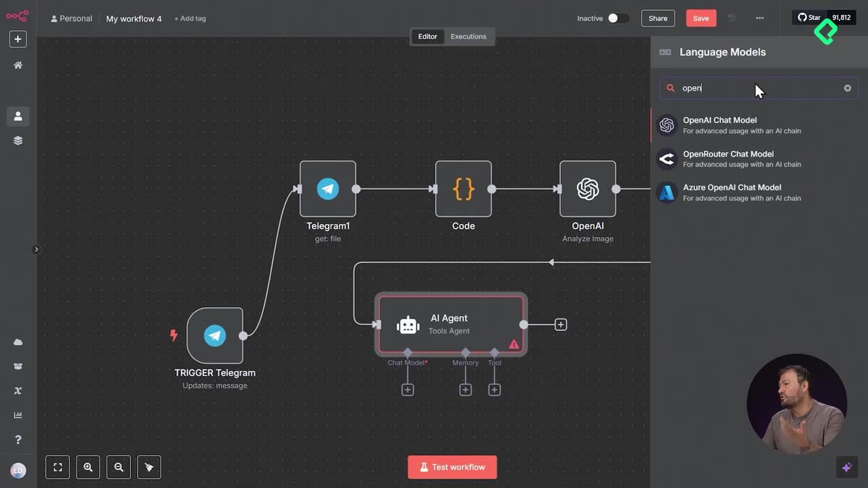The width and height of the screenshot is (868, 488).
Task: Expand the collapsed left sidebar arrow
Action: click(37, 249)
